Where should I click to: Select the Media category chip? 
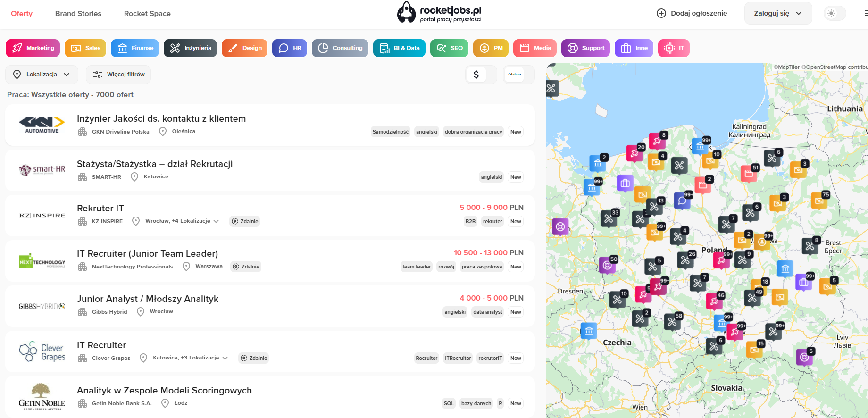coord(535,48)
